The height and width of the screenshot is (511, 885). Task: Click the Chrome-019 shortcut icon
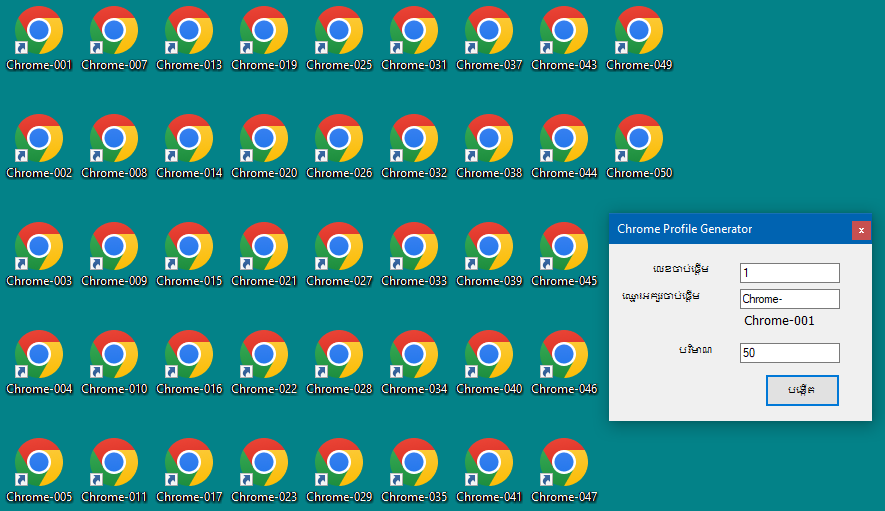[x=264, y=38]
